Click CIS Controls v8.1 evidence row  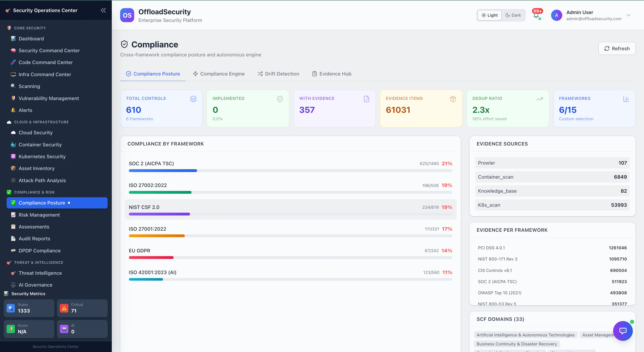point(552,270)
